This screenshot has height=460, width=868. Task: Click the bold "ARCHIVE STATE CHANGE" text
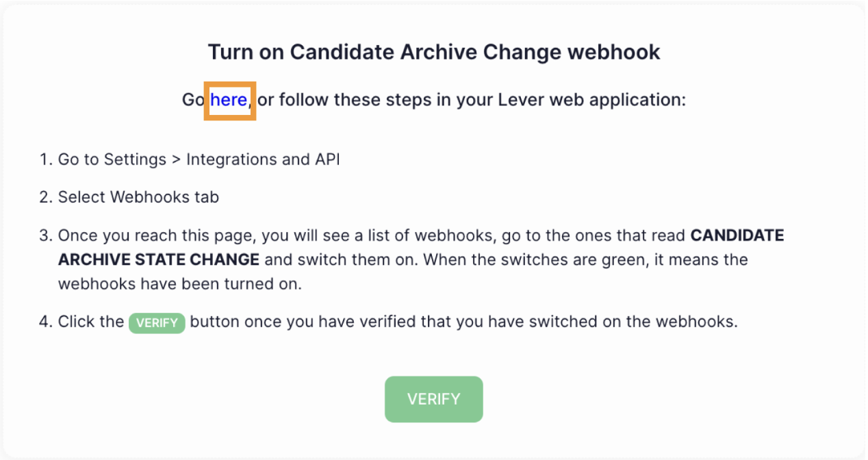[159, 260]
